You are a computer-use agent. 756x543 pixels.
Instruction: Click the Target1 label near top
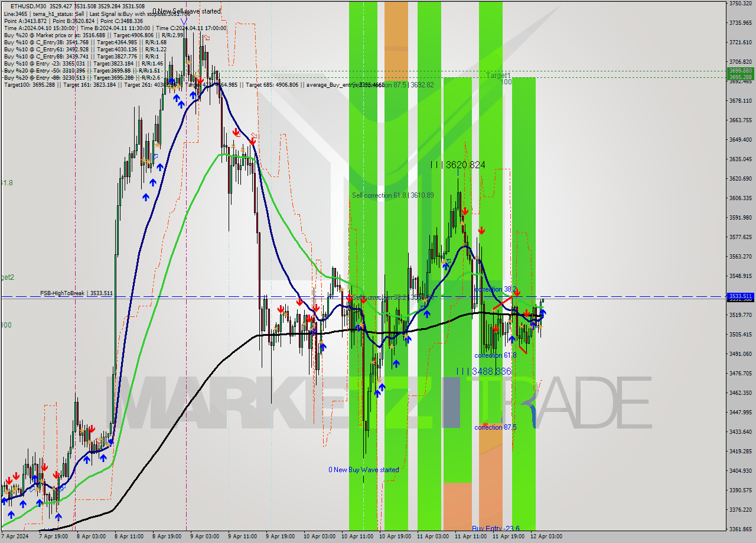point(498,76)
